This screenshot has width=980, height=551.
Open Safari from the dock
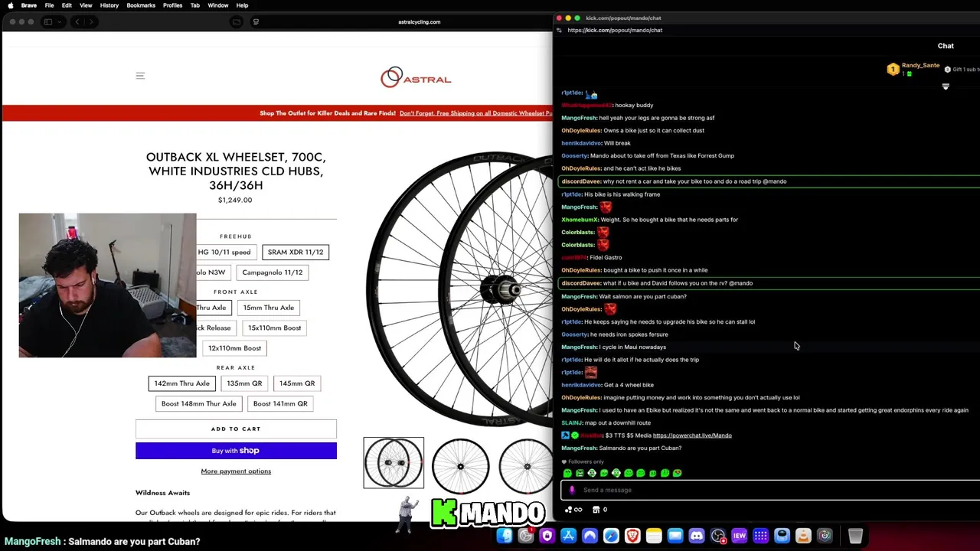click(x=611, y=536)
